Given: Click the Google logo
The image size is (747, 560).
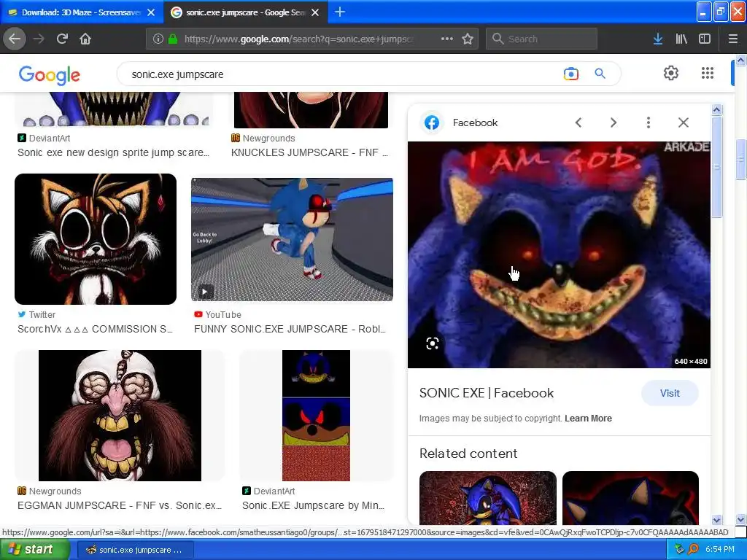Looking at the screenshot, I should click(x=50, y=75).
